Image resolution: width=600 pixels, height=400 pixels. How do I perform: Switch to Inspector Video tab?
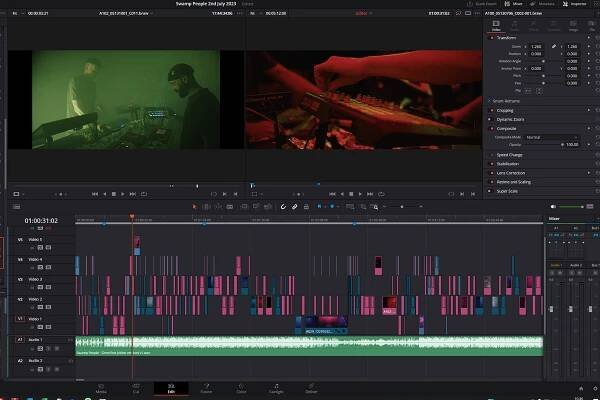tap(496, 26)
